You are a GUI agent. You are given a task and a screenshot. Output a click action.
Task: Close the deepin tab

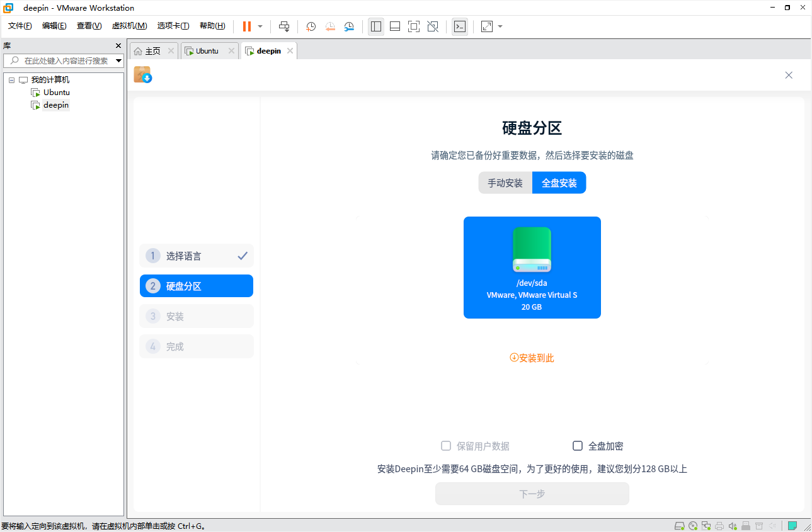pos(290,51)
